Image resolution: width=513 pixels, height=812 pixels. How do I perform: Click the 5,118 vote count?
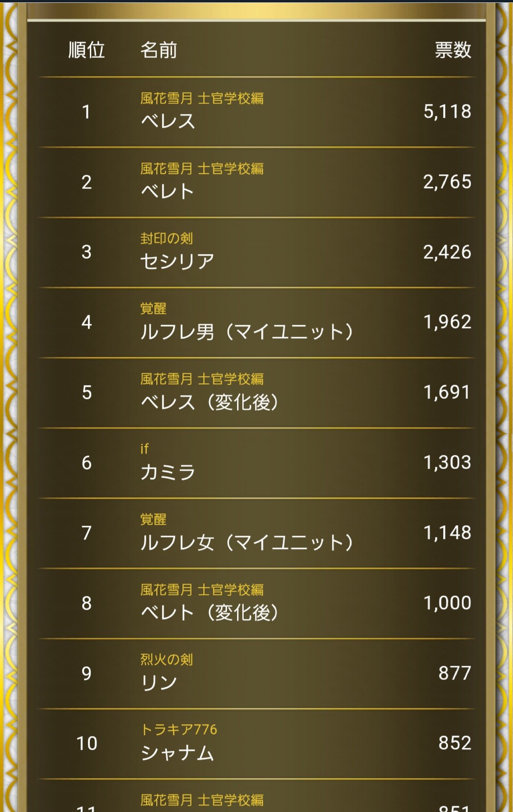(447, 112)
